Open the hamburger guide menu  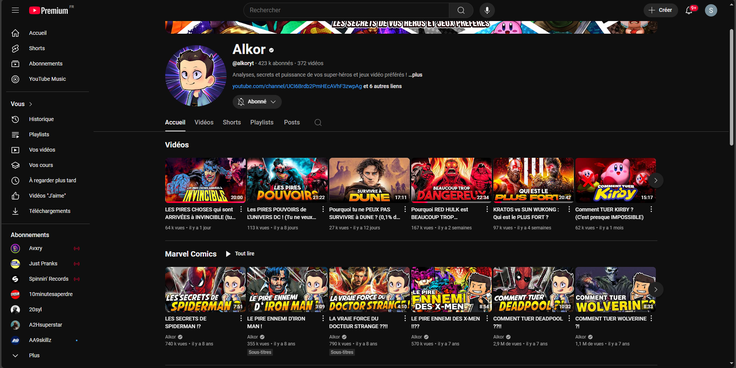coord(15,10)
